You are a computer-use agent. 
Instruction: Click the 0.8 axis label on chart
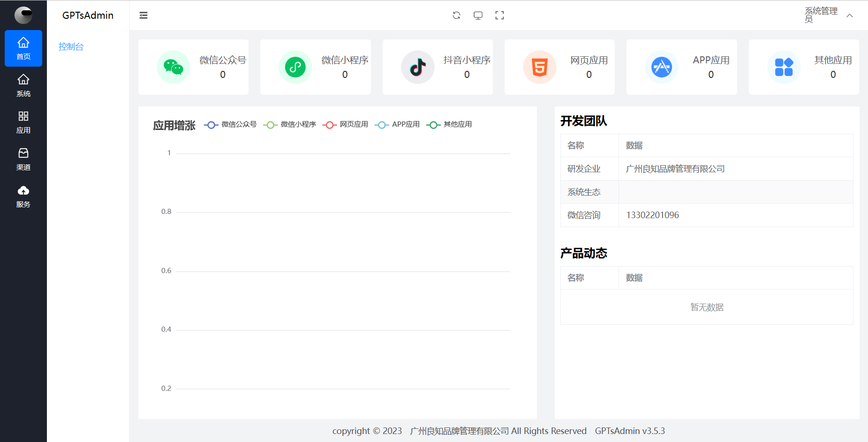[166, 212]
